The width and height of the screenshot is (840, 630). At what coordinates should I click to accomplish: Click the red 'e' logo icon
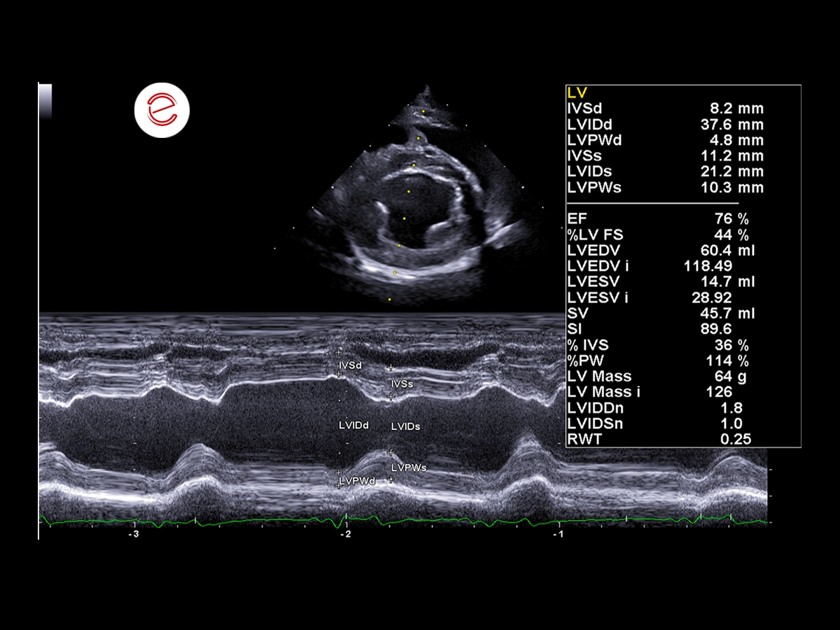pyautogui.click(x=162, y=110)
